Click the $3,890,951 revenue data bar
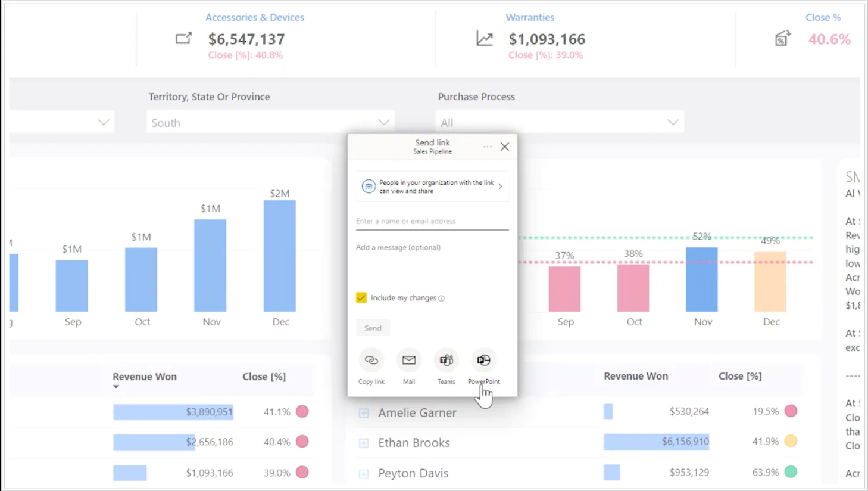This screenshot has width=868, height=491. (173, 412)
